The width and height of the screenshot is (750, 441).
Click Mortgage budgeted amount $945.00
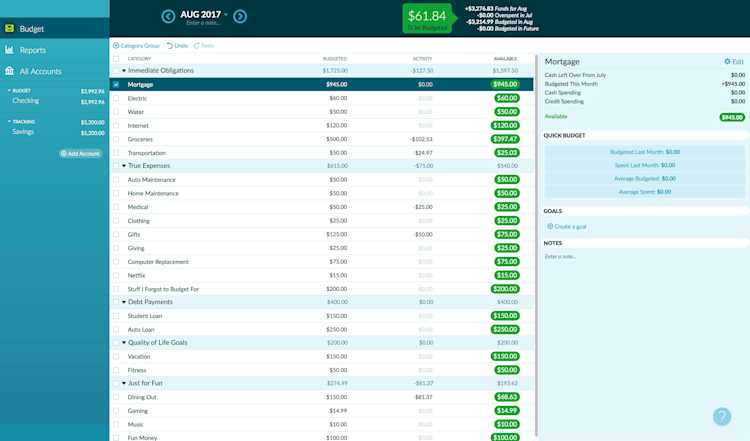pos(337,84)
